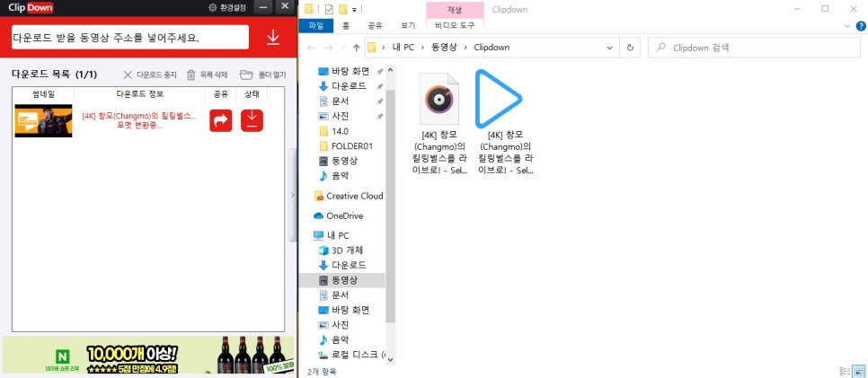Click 내 PC in the address breadcrumb
The height and width of the screenshot is (378, 868).
pos(402,48)
